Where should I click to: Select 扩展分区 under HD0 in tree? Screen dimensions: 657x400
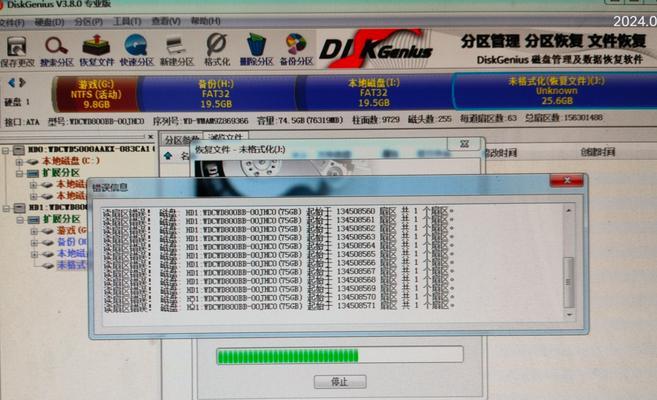click(60, 173)
